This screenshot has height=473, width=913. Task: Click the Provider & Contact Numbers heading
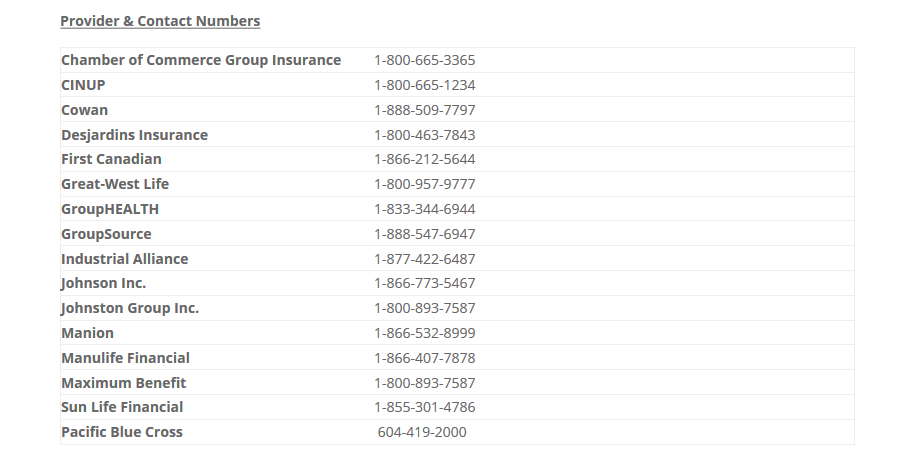pyautogui.click(x=160, y=21)
